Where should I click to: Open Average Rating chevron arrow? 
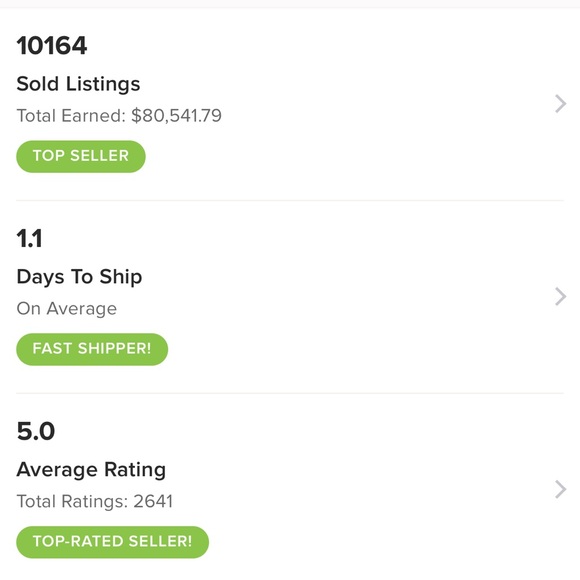pos(561,489)
